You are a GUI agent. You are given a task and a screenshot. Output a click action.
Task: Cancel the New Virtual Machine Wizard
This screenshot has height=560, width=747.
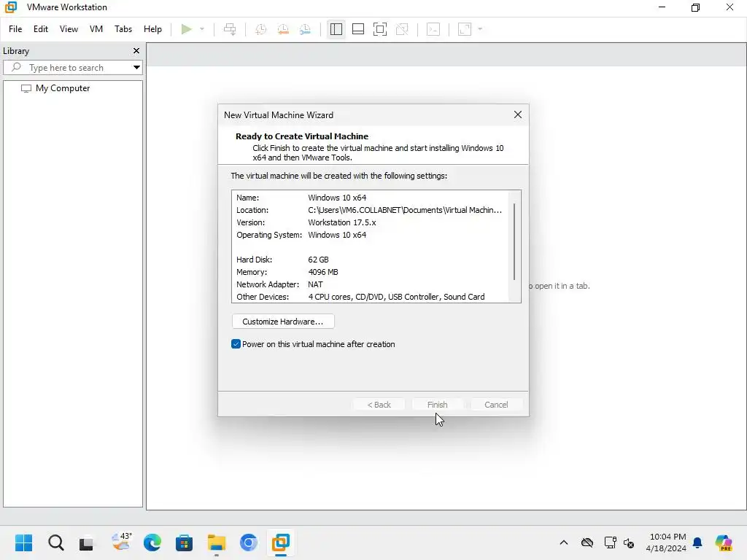pos(496,405)
